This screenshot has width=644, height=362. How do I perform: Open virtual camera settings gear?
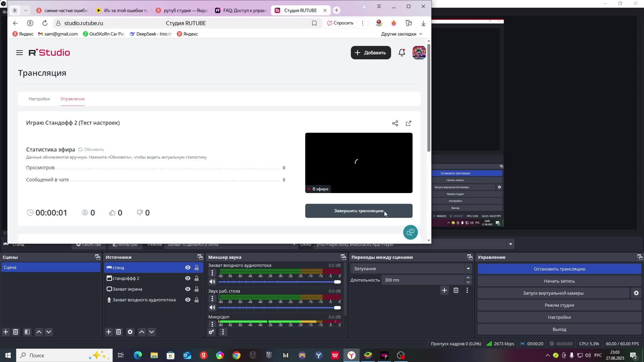click(x=636, y=293)
